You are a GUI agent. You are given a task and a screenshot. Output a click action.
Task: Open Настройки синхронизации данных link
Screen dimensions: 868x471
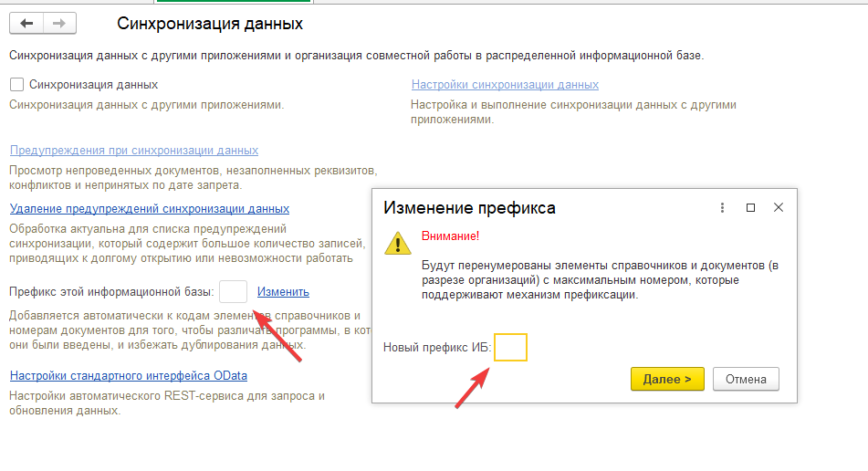(505, 85)
